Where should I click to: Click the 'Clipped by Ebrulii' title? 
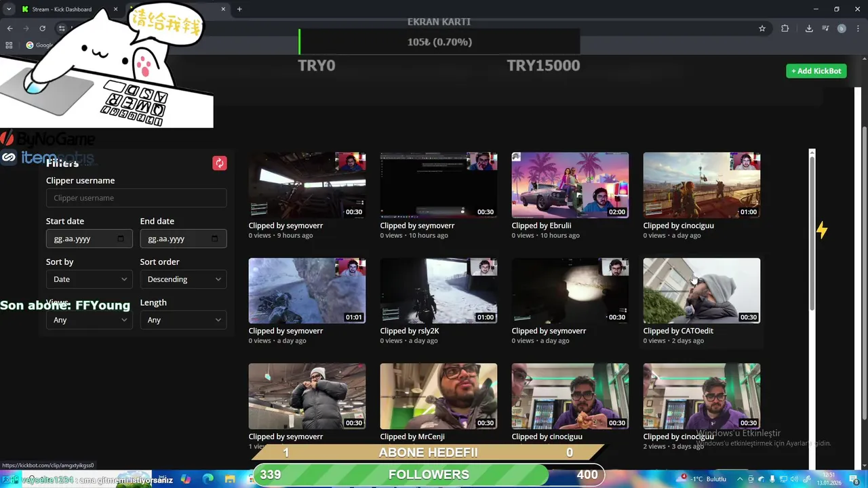tap(541, 226)
